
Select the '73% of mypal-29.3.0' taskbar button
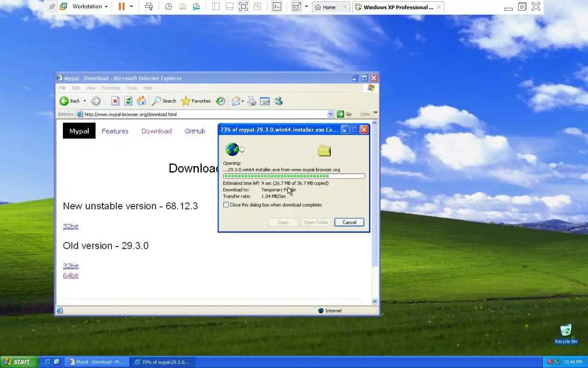tap(162, 362)
